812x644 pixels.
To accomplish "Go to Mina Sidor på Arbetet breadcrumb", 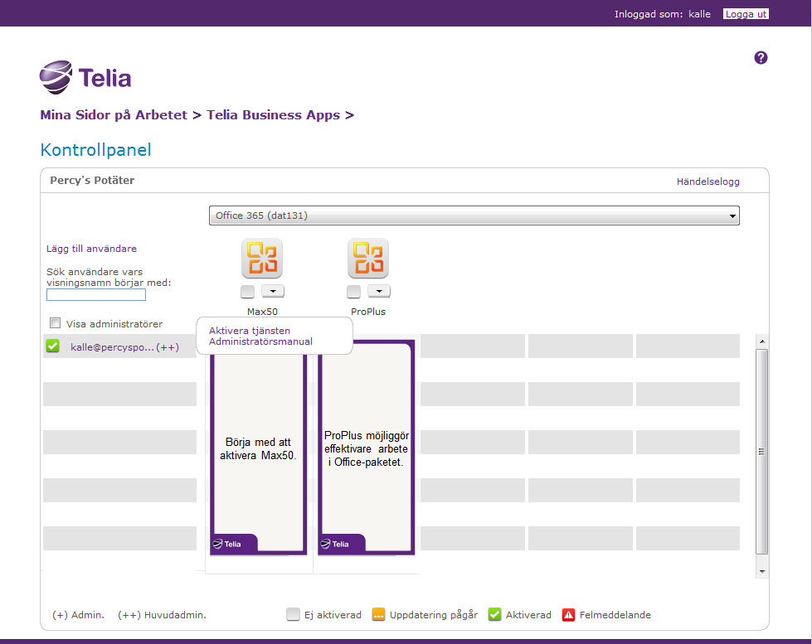I will (x=114, y=115).
